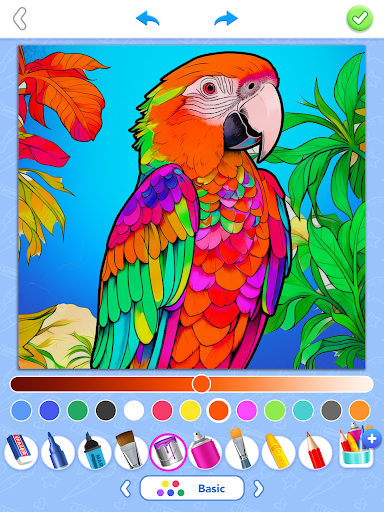Image resolution: width=384 pixels, height=512 pixels.
Task: Pick the lime green color swatch
Action: click(275, 410)
